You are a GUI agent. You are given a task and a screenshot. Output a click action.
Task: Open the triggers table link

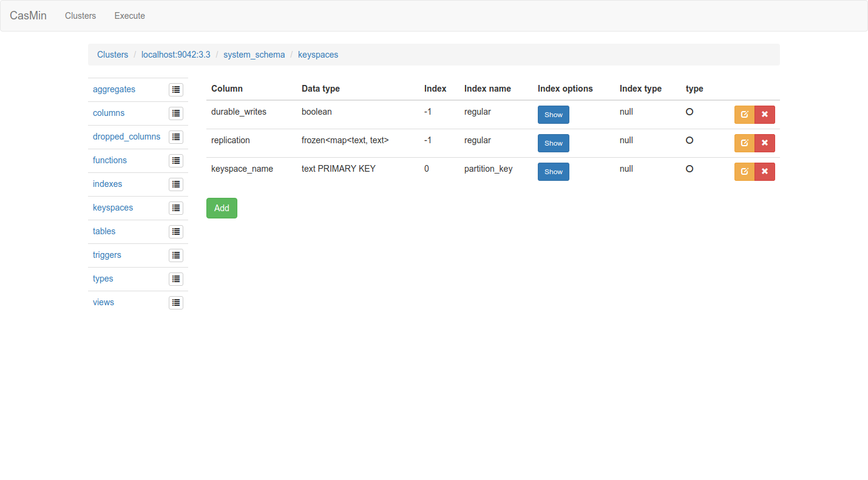[107, 255]
